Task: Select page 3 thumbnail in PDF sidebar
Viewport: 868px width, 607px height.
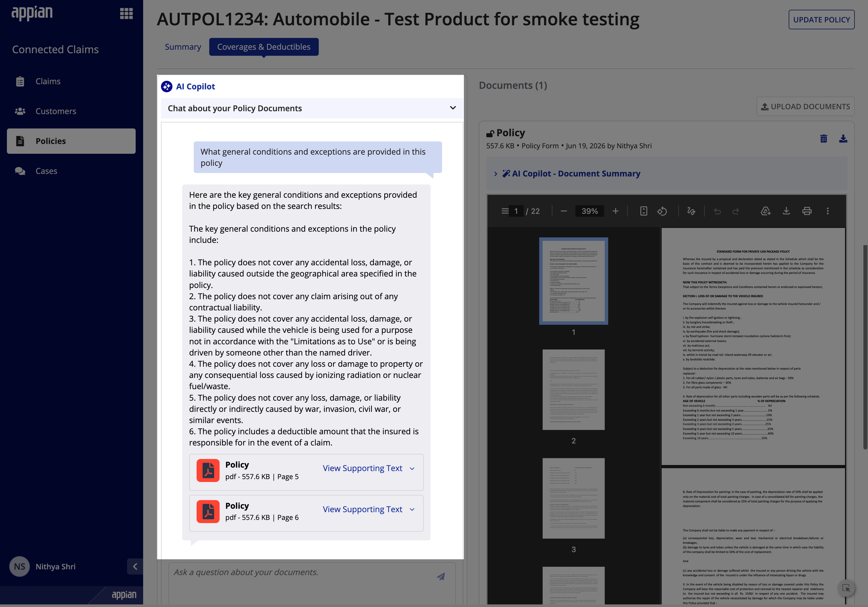Action: pos(573,498)
